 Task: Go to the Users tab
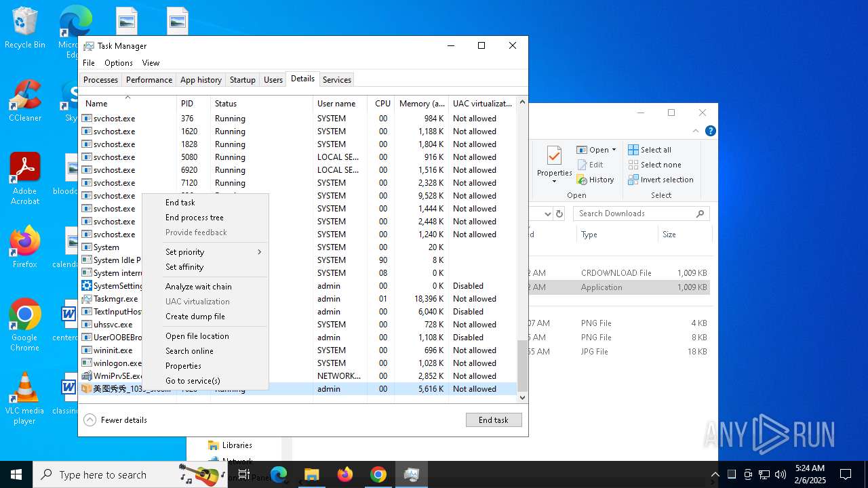(273, 80)
